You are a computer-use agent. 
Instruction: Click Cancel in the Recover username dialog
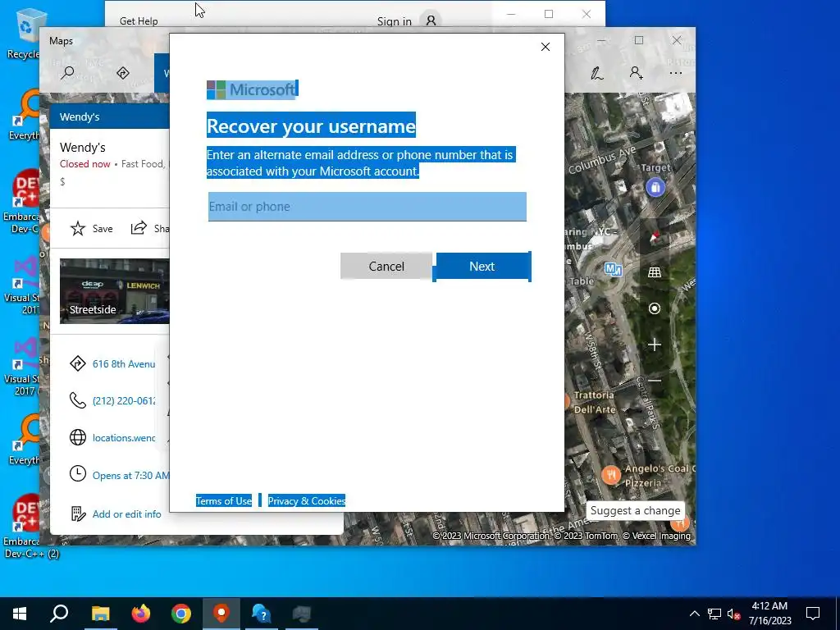click(x=386, y=267)
